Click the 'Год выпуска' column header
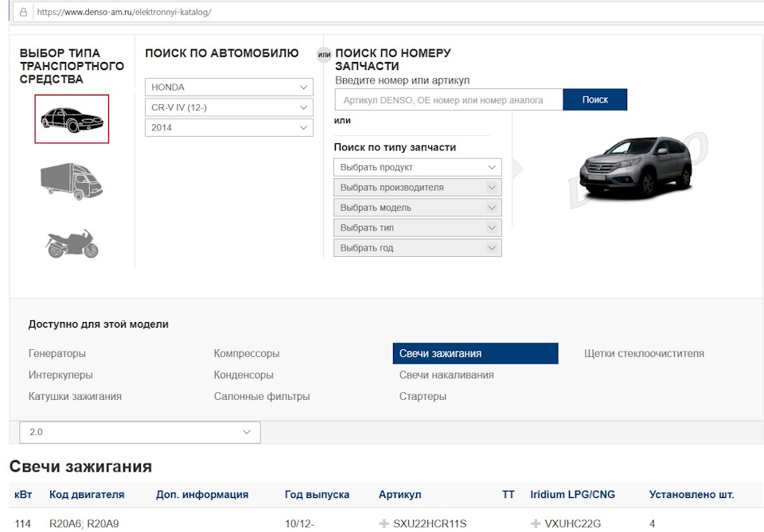This screenshot has height=532, width=764. (318, 495)
